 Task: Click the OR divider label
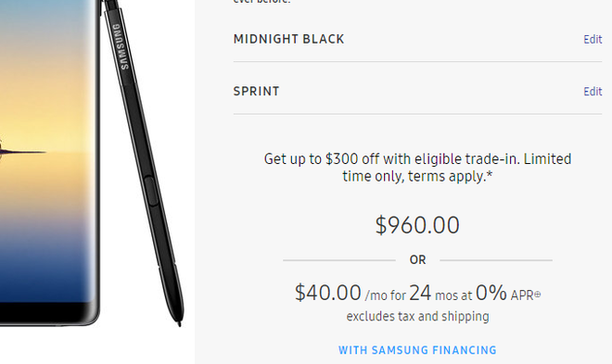(417, 260)
